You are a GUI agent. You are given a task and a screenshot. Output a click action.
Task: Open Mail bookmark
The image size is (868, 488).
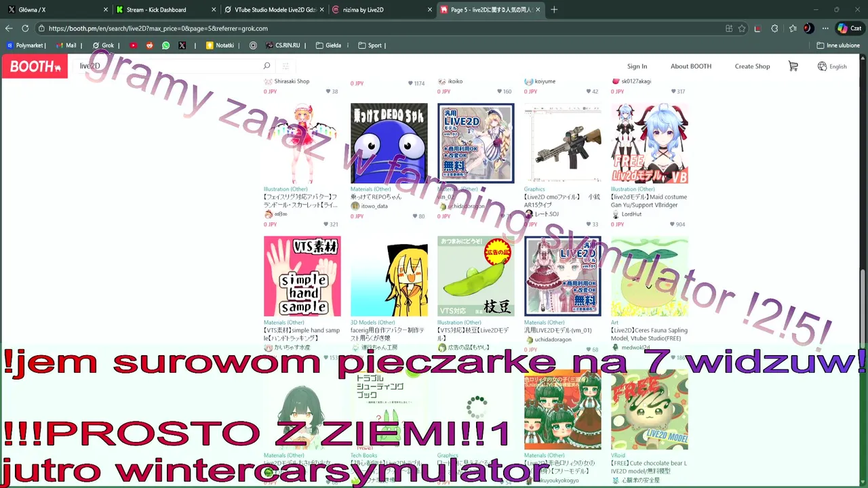[x=66, y=45]
